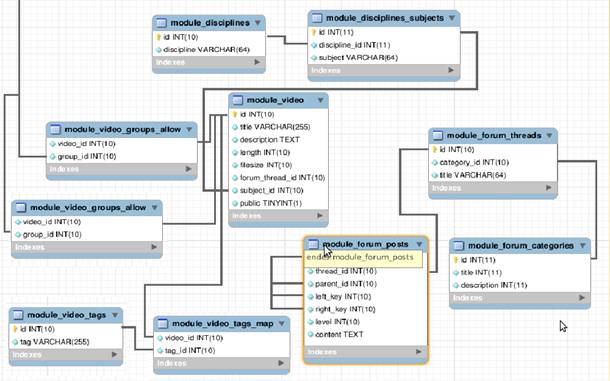The height and width of the screenshot is (381, 610).
Task: Click the module_video table header icon
Action: point(237,100)
